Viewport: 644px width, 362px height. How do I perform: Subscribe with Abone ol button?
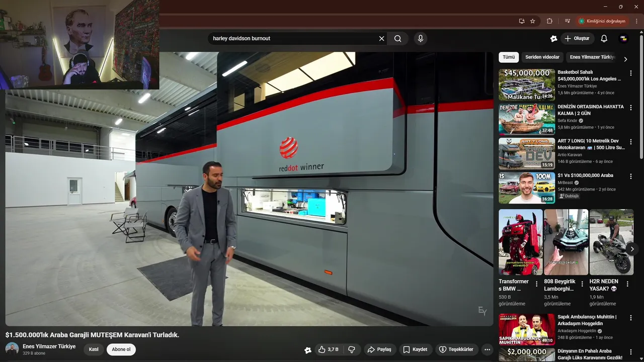pyautogui.click(x=121, y=349)
